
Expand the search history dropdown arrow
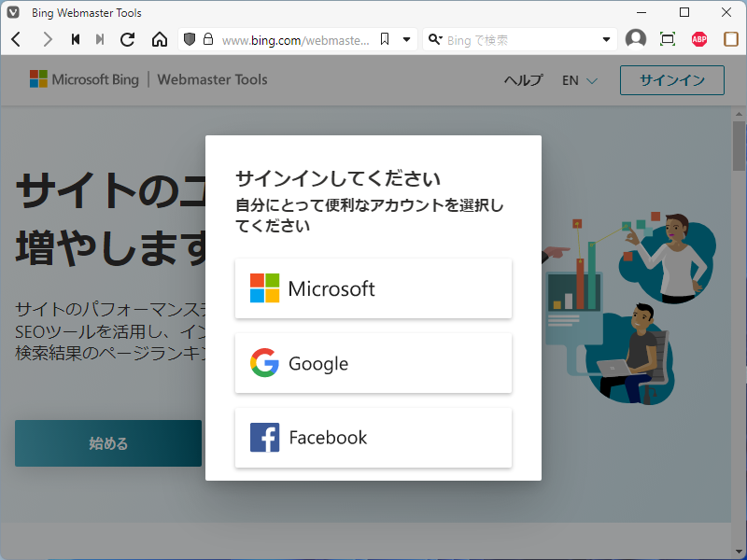click(606, 39)
